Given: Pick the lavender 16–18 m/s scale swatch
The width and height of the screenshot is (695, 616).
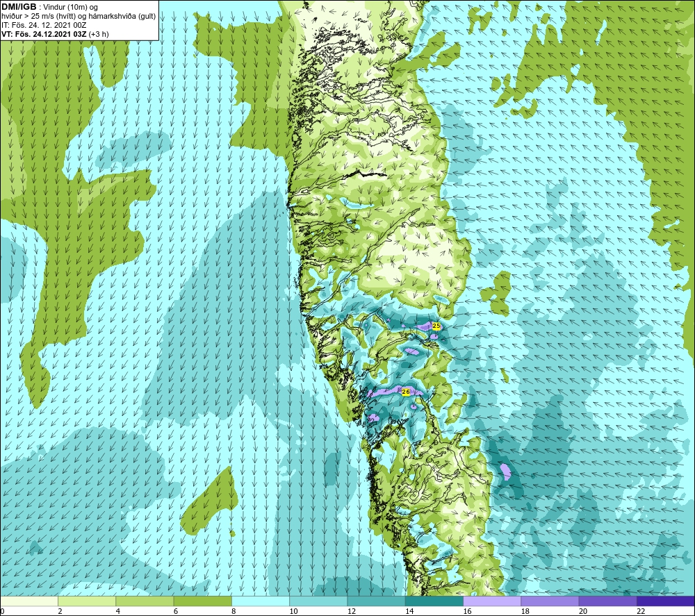Looking at the screenshot, I should (492, 601).
